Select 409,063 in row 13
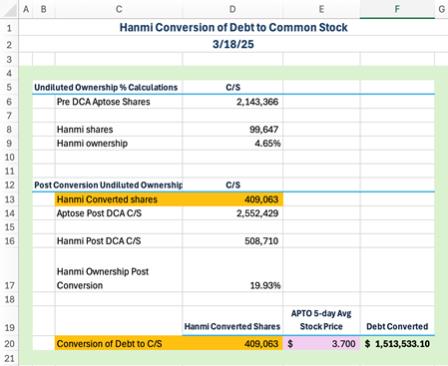This screenshot has height=366, width=448. tap(233, 199)
